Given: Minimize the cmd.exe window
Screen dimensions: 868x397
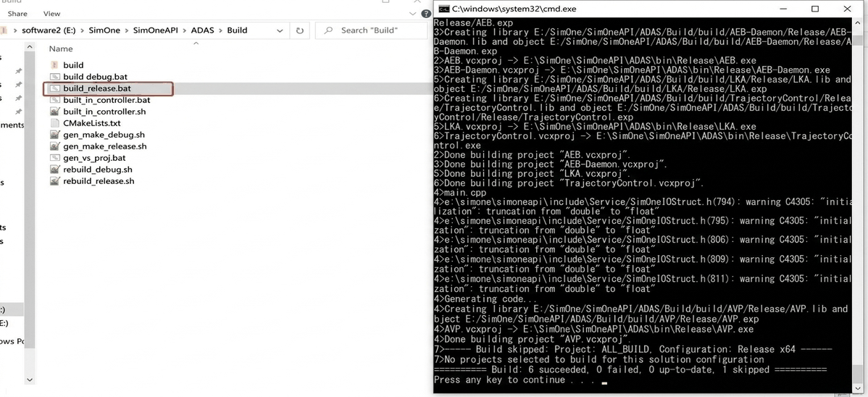Looking at the screenshot, I should pyautogui.click(x=783, y=8).
